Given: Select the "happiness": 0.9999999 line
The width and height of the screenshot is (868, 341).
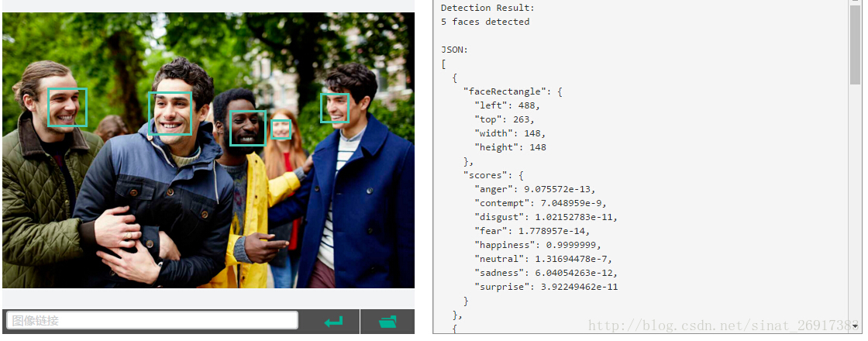Looking at the screenshot, I should click(x=538, y=245).
